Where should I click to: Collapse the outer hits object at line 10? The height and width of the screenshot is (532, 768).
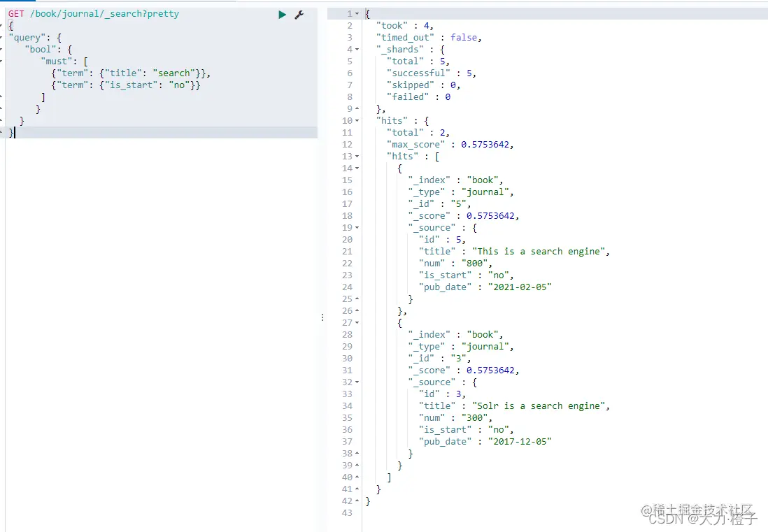pos(357,121)
